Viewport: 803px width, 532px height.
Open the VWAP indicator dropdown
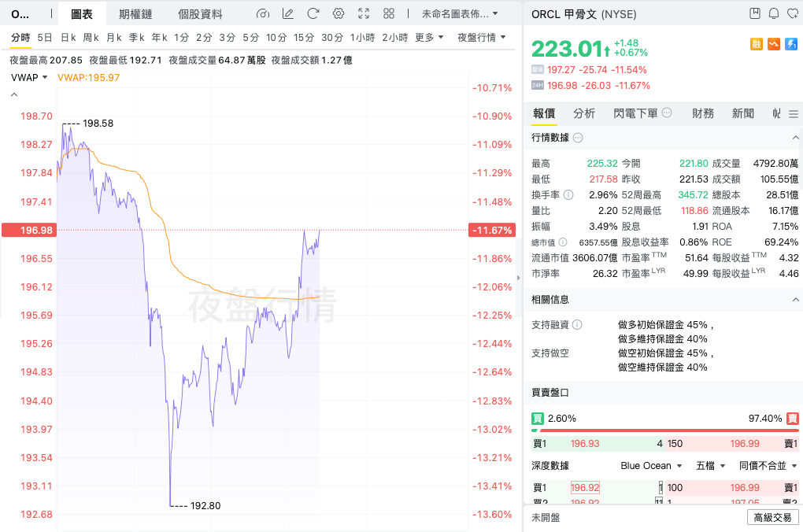pos(30,77)
